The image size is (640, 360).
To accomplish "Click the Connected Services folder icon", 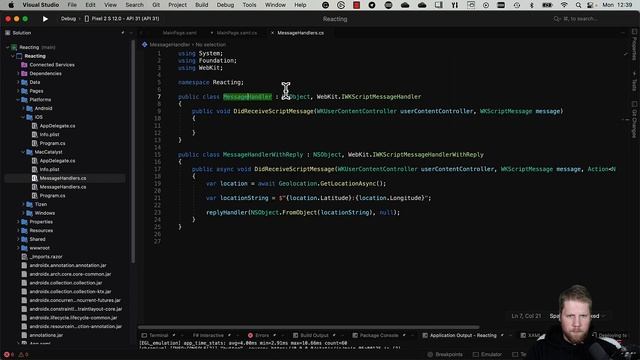I will pyautogui.click(x=24, y=65).
